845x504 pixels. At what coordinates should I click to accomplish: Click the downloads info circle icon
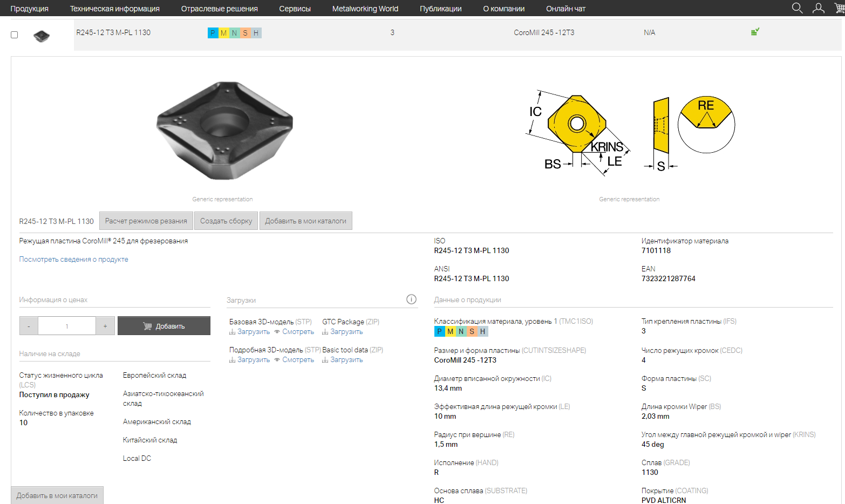(411, 299)
